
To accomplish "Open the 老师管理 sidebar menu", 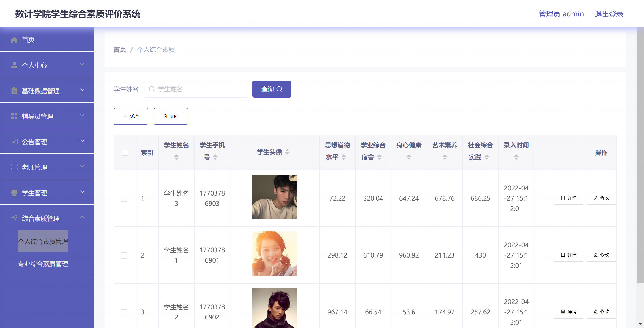I will (47, 167).
